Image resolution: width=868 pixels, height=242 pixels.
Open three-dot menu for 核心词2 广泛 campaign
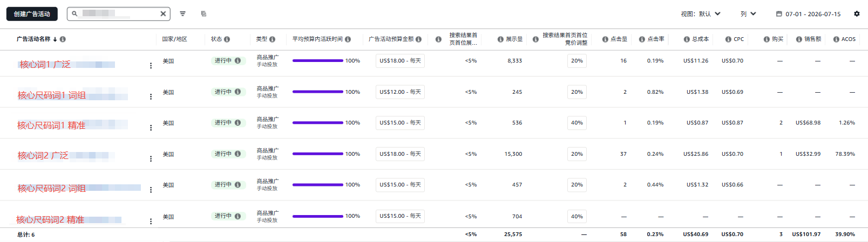pyautogui.click(x=151, y=158)
